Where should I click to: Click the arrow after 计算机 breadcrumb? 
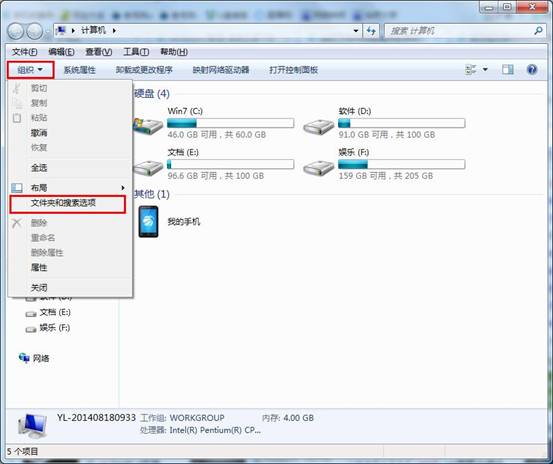click(x=114, y=31)
